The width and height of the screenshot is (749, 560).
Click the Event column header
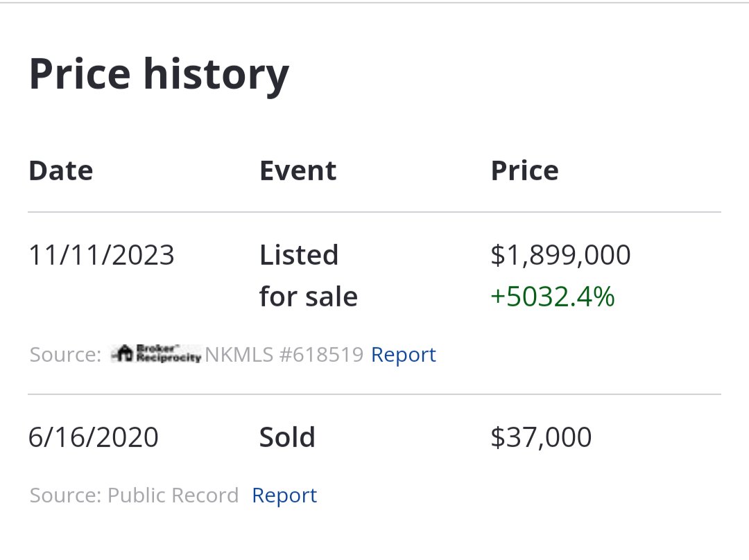298,171
